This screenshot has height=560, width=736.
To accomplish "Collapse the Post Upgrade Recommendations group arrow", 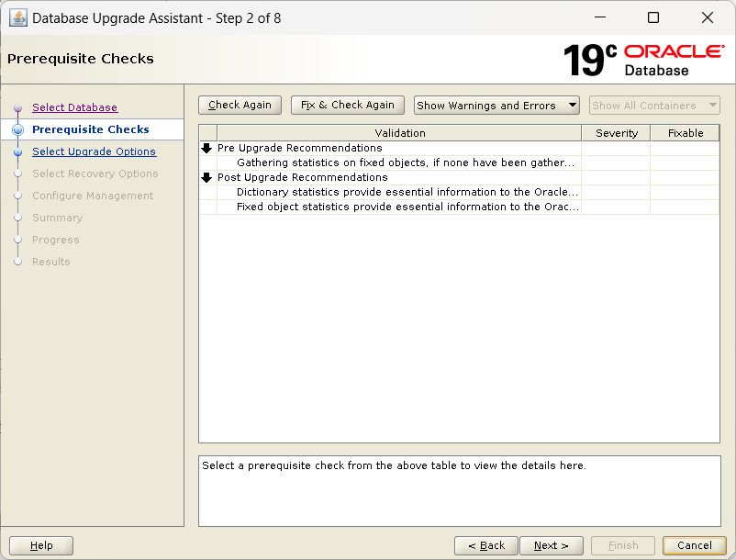I will pyautogui.click(x=206, y=177).
